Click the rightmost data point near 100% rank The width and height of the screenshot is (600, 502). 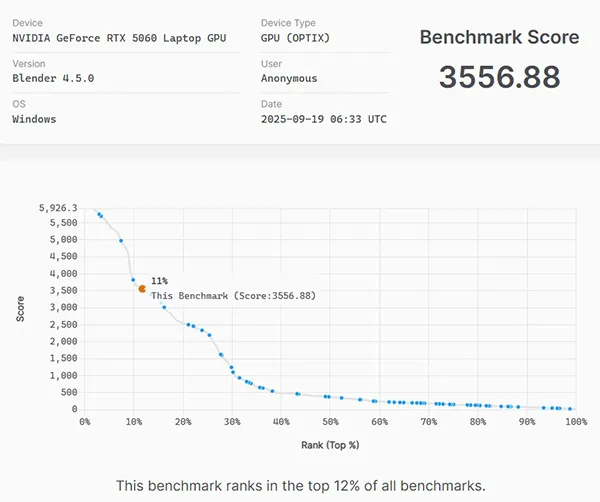pos(570,408)
